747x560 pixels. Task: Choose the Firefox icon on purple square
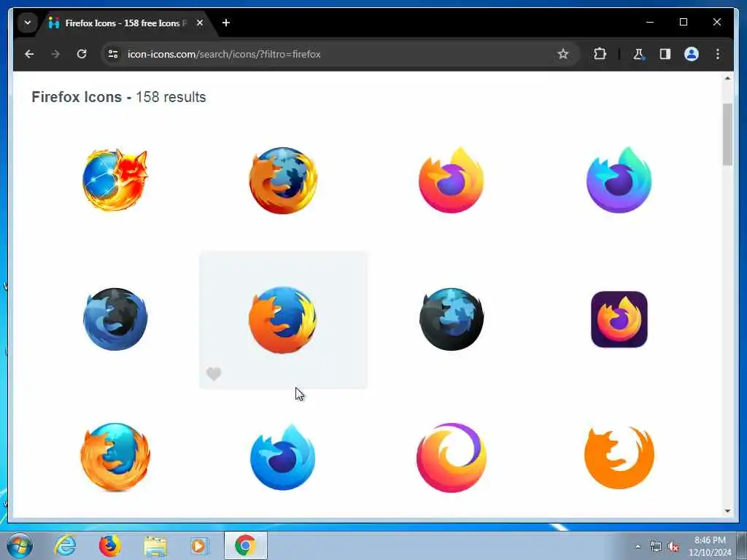click(619, 319)
